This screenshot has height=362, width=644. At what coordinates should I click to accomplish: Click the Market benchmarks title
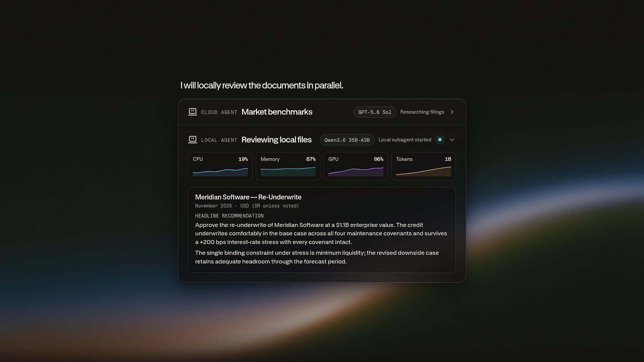(x=277, y=112)
